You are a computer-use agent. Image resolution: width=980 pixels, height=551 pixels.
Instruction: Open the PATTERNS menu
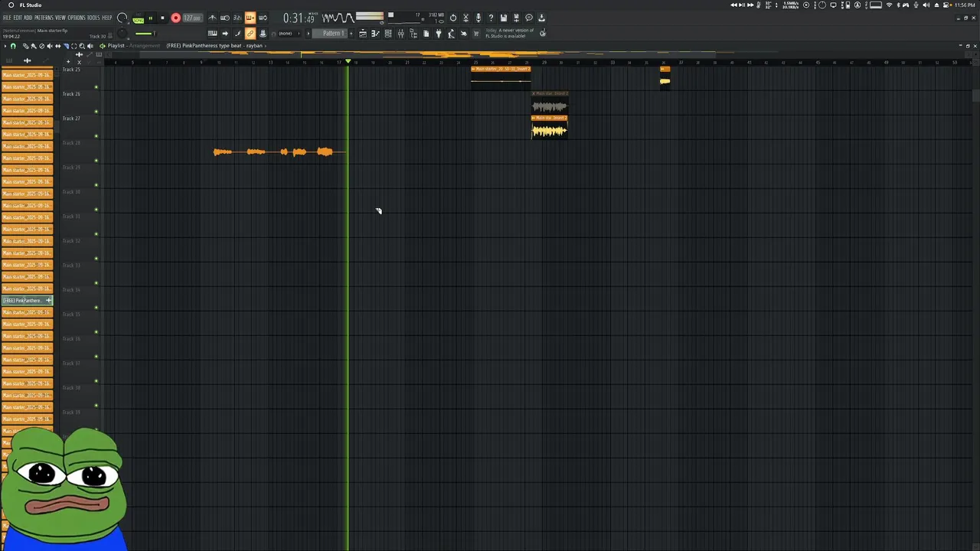[44, 18]
